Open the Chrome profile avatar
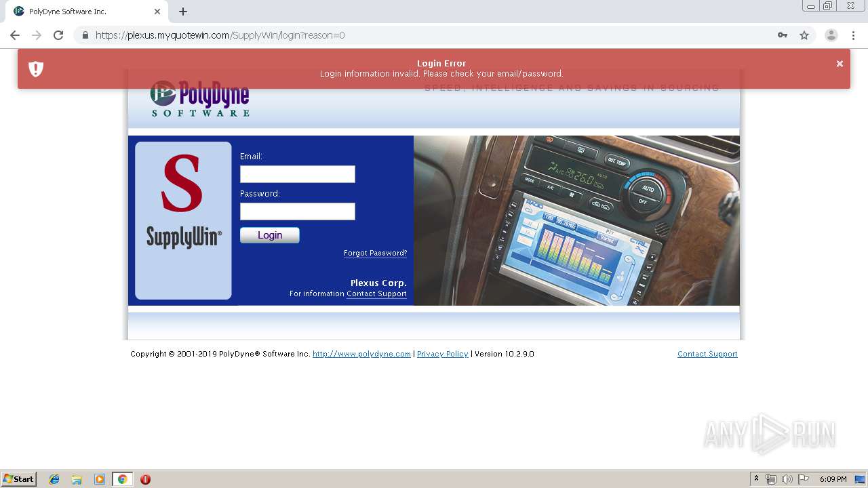Viewport: 868px width, 488px height. click(831, 35)
